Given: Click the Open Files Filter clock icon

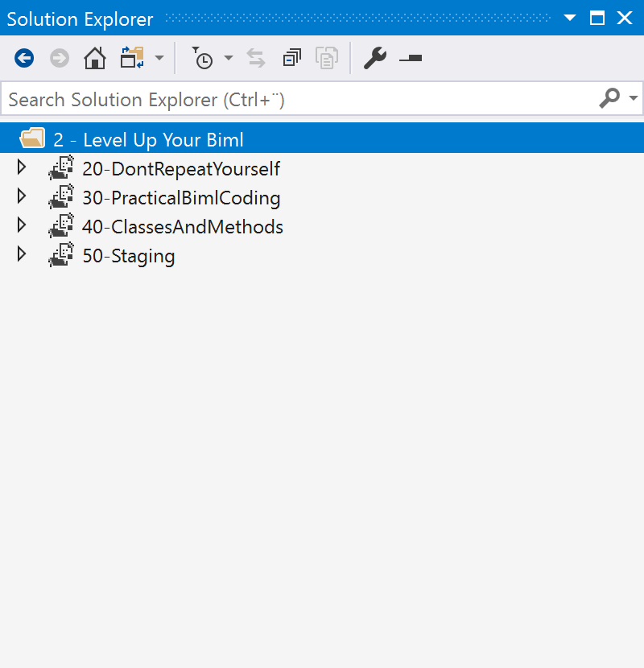Looking at the screenshot, I should click(204, 58).
